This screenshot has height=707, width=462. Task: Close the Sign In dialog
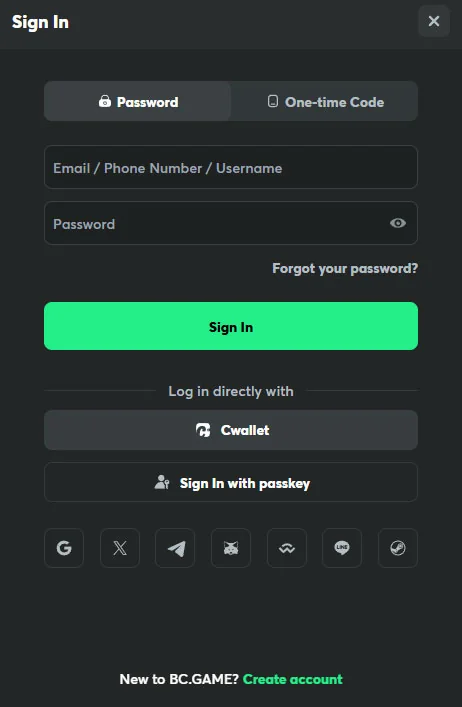pyautogui.click(x=434, y=21)
